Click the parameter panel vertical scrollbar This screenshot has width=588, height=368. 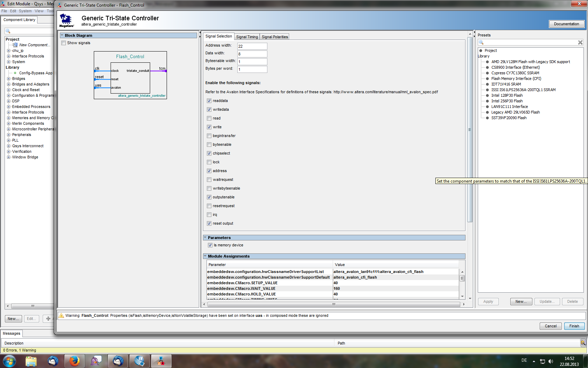click(470, 130)
